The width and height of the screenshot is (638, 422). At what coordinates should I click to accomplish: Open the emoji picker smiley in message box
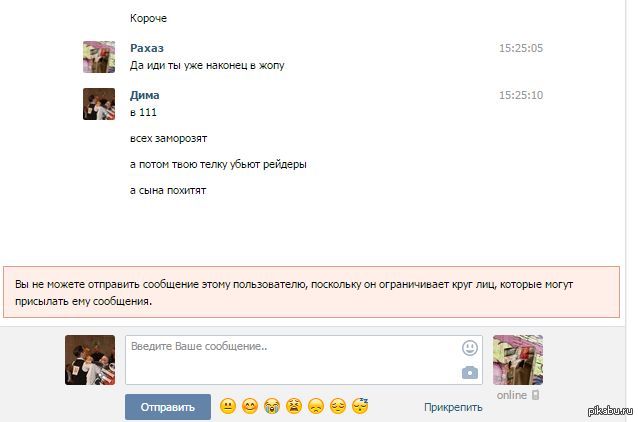[469, 348]
